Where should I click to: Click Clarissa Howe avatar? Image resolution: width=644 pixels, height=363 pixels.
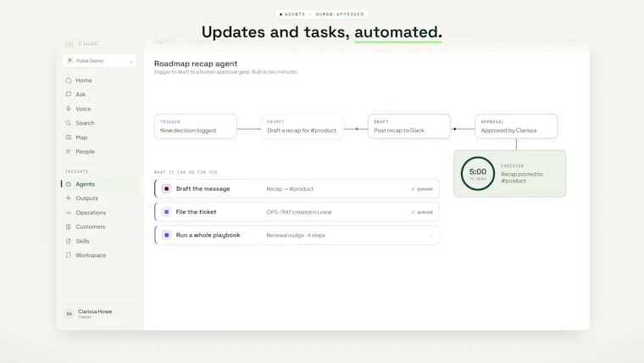[69, 314]
